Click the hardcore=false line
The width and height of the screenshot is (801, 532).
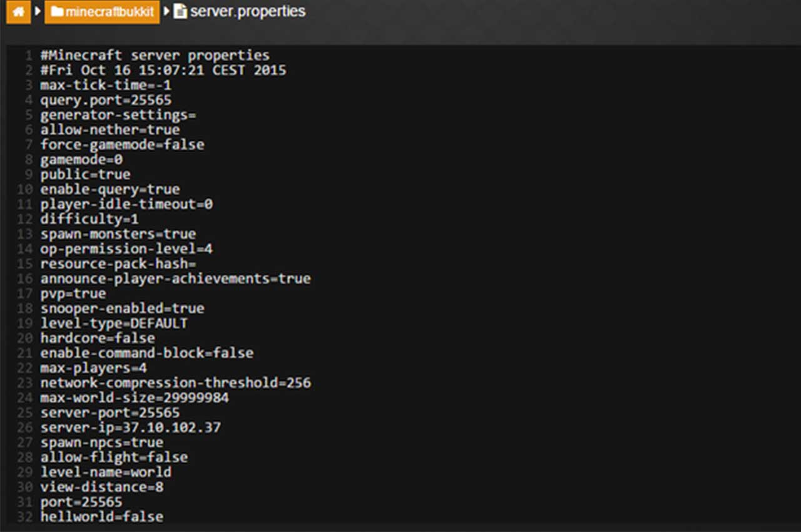pos(98,339)
